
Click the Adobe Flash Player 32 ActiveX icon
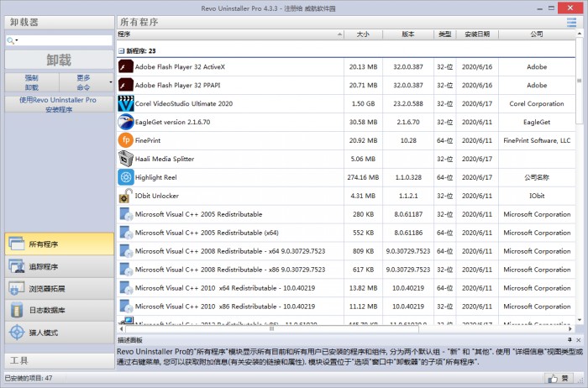click(x=125, y=66)
